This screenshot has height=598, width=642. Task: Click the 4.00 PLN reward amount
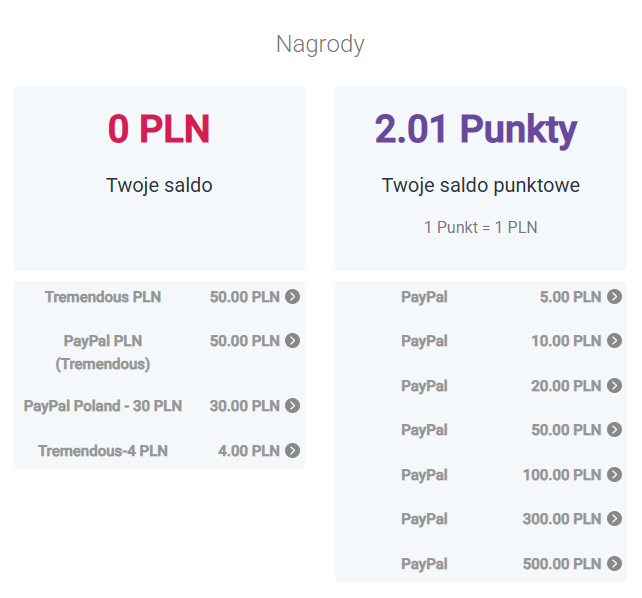(x=248, y=451)
